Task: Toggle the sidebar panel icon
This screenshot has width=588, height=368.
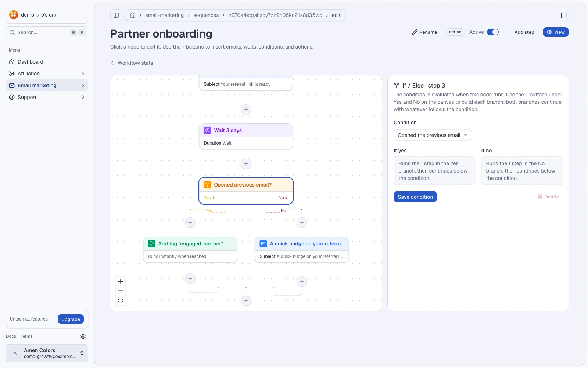Action: pyautogui.click(x=116, y=15)
